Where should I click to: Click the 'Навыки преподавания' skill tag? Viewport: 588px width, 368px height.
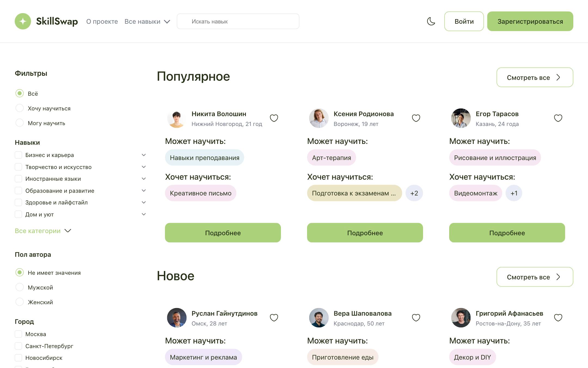[204, 158]
